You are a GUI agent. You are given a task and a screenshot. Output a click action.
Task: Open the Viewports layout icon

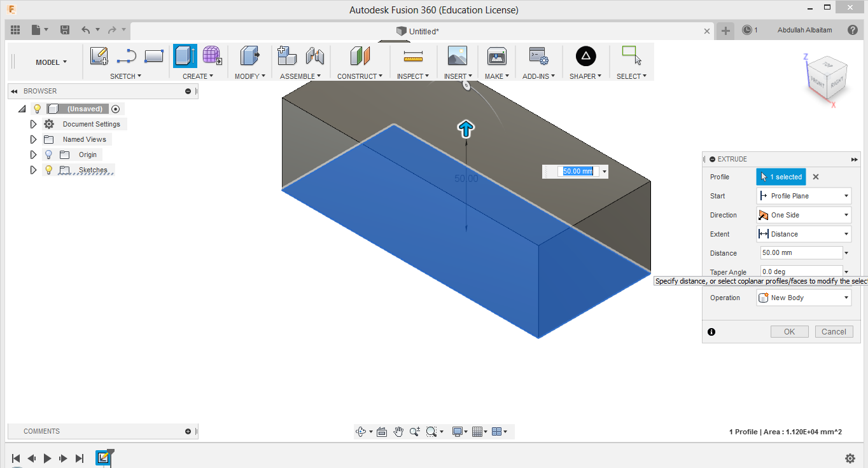point(498,432)
